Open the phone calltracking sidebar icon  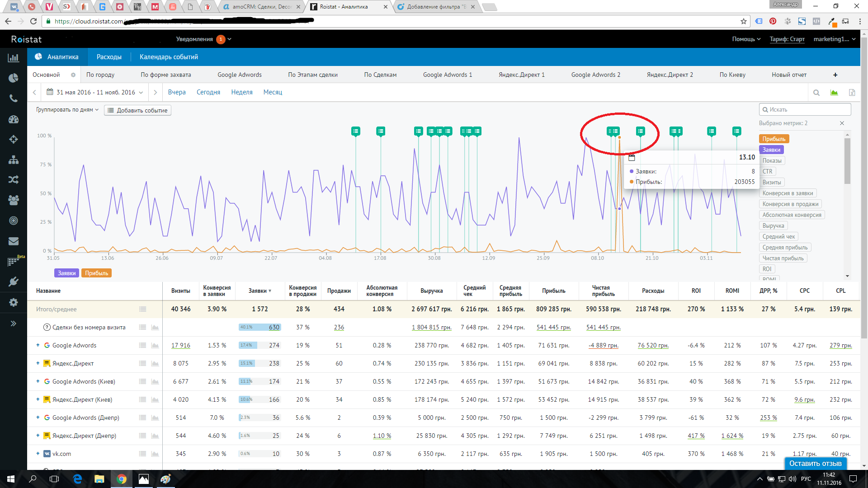point(14,99)
